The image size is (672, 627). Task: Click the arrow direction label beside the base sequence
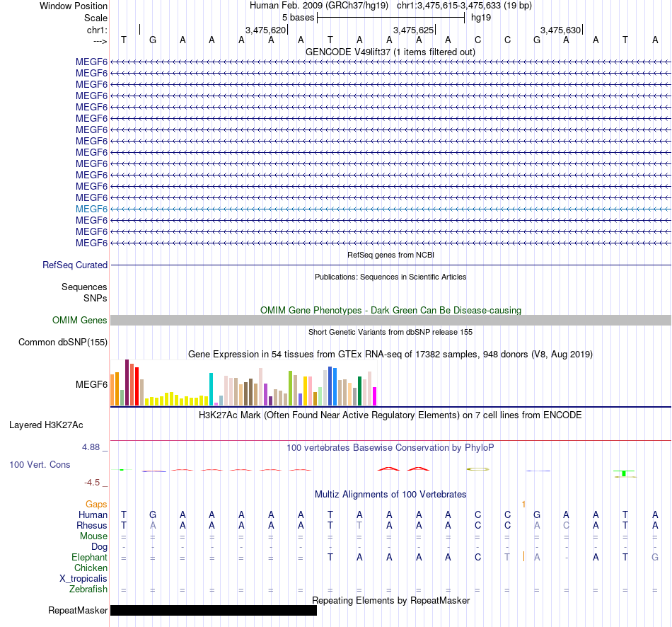pos(100,41)
